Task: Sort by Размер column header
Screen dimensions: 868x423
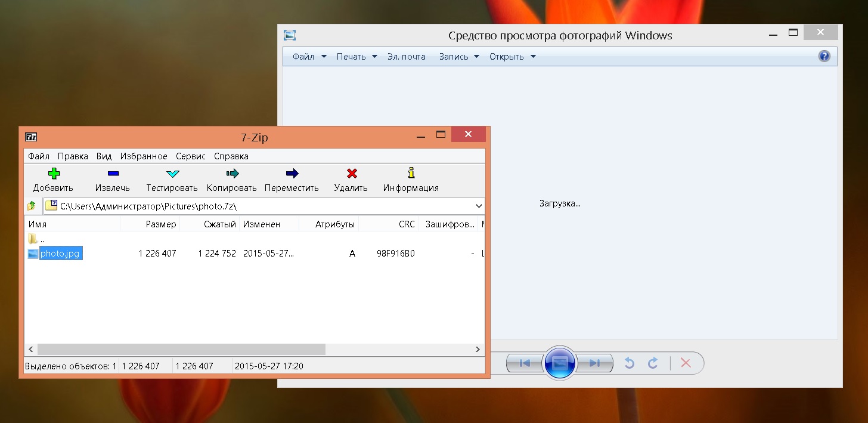Action: click(x=150, y=224)
